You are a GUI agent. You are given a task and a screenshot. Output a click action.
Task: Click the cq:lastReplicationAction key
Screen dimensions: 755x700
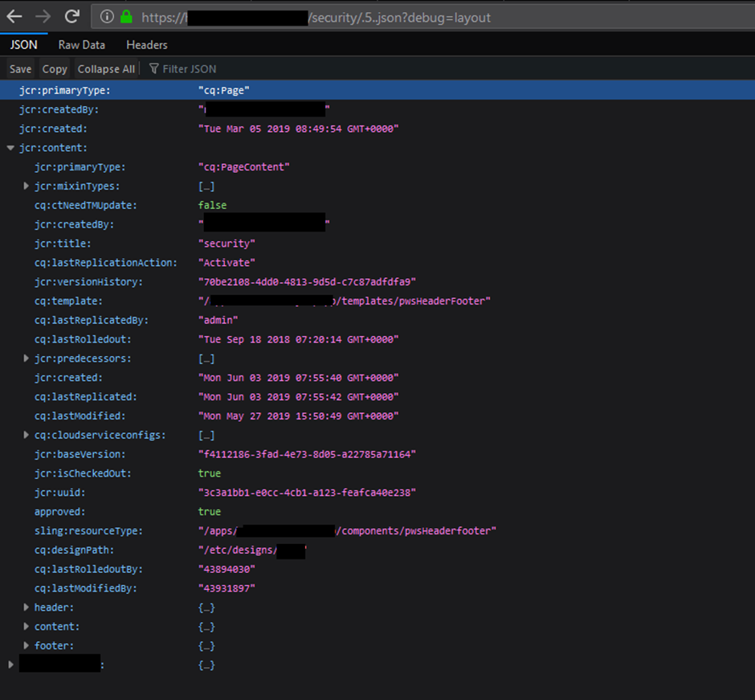tap(106, 263)
